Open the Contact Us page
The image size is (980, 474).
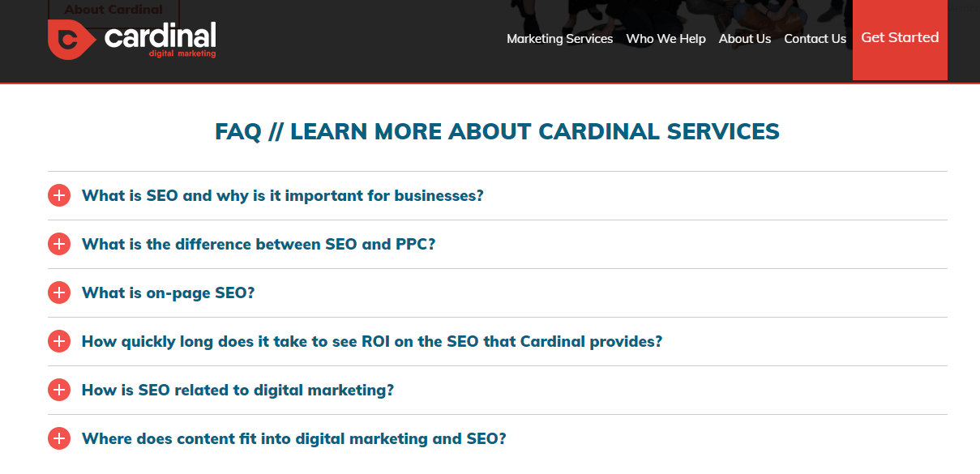pos(815,39)
